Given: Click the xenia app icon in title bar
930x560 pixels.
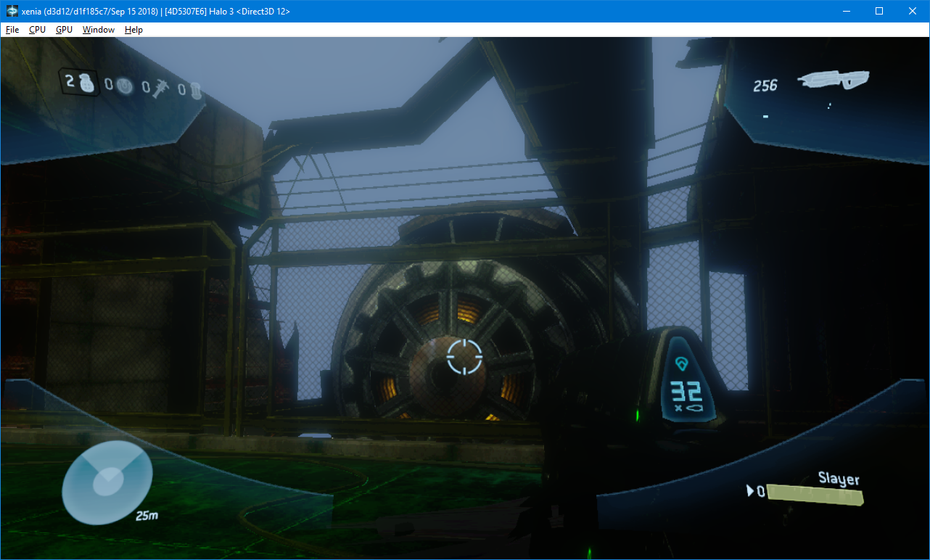Looking at the screenshot, I should 12,12.
